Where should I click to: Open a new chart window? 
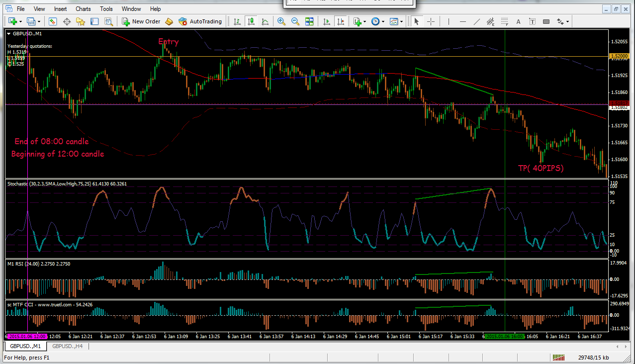12,21
